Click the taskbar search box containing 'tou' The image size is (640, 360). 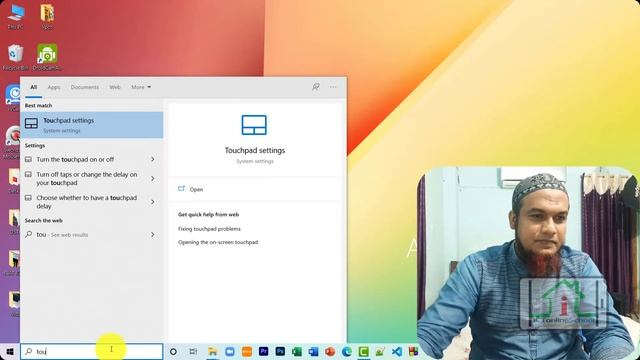tap(92, 351)
